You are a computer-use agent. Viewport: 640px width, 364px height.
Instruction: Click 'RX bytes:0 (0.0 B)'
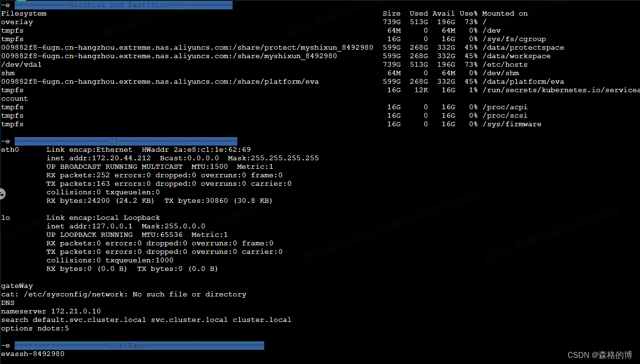(x=87, y=269)
